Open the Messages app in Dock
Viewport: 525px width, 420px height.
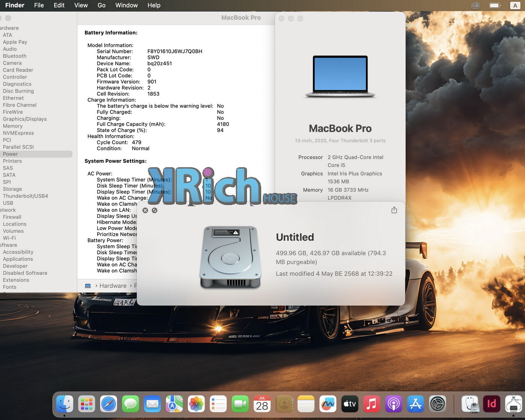tap(130, 404)
